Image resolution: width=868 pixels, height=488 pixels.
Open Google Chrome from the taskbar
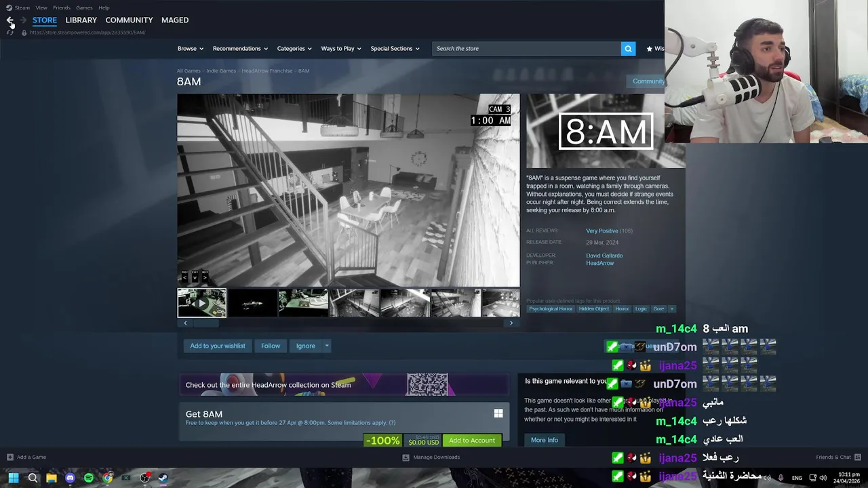pyautogui.click(x=107, y=478)
